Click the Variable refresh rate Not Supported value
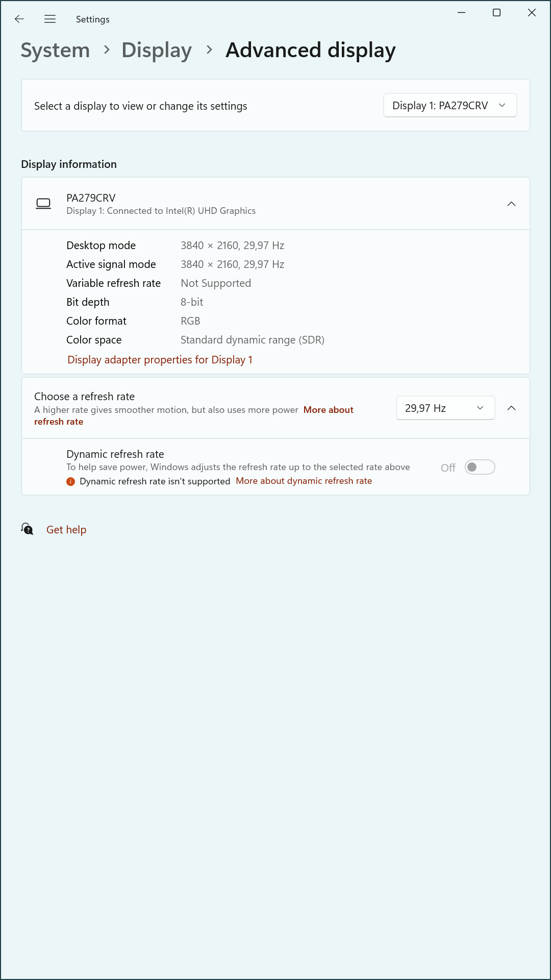This screenshot has height=980, width=551. point(216,283)
